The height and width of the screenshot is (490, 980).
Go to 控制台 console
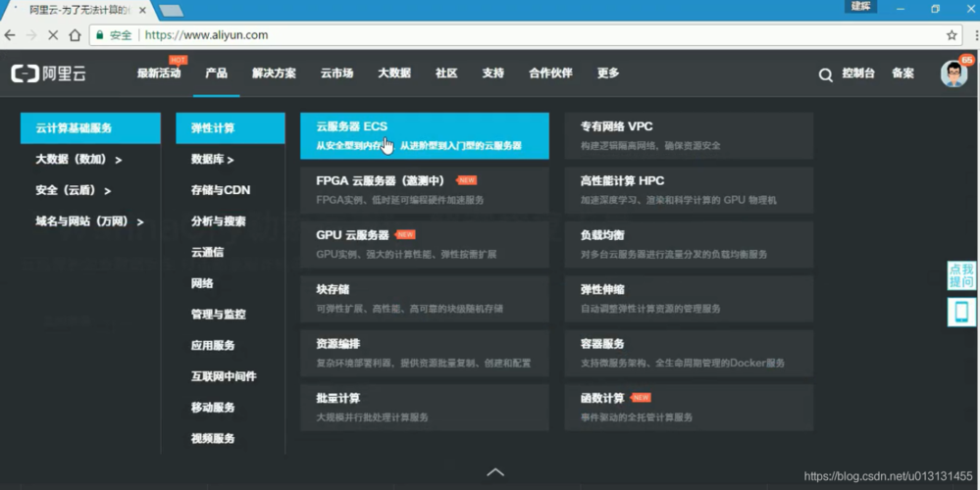click(x=858, y=73)
